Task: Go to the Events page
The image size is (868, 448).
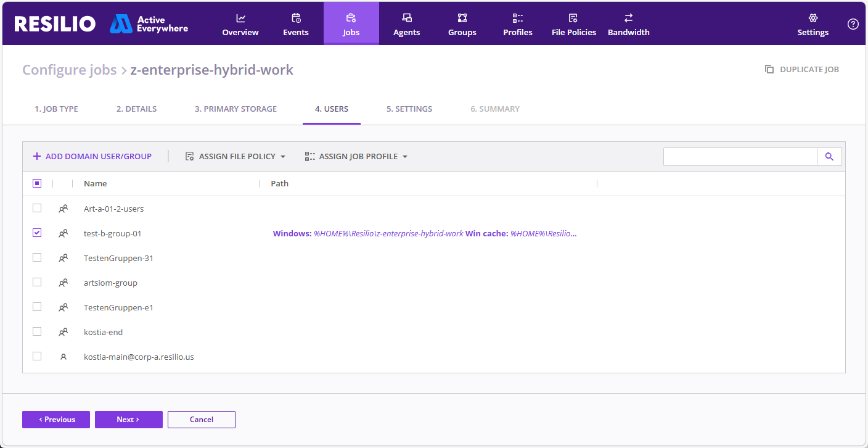Action: click(296, 23)
